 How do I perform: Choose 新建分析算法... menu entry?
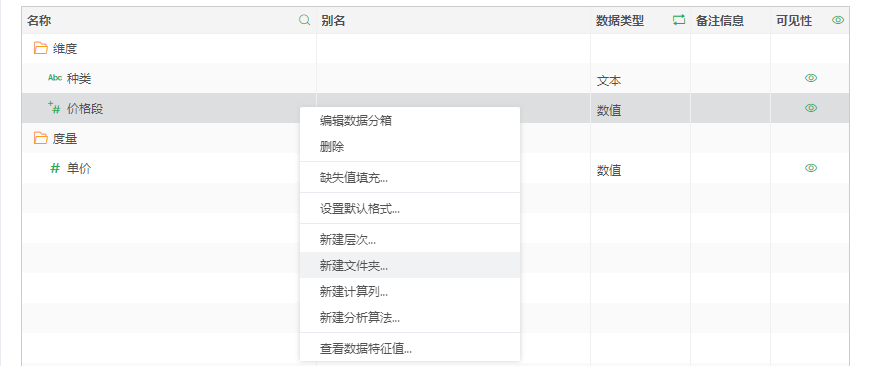[x=410, y=318]
